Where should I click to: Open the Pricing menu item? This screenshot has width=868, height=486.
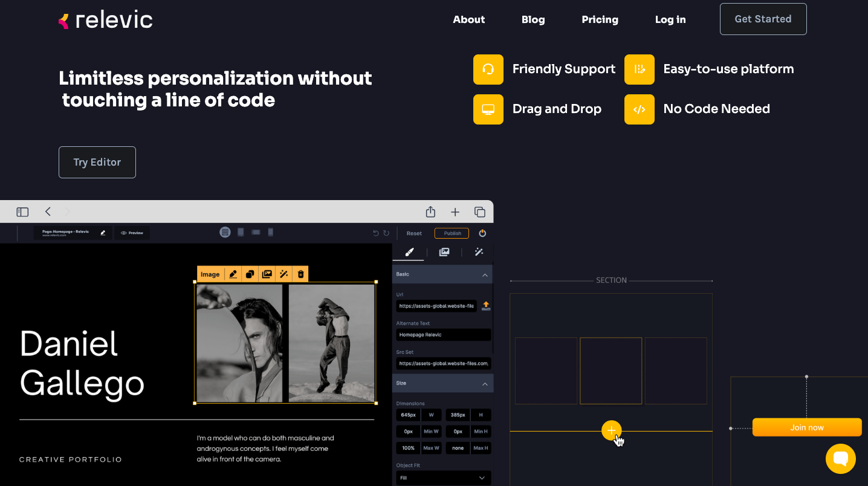(600, 19)
